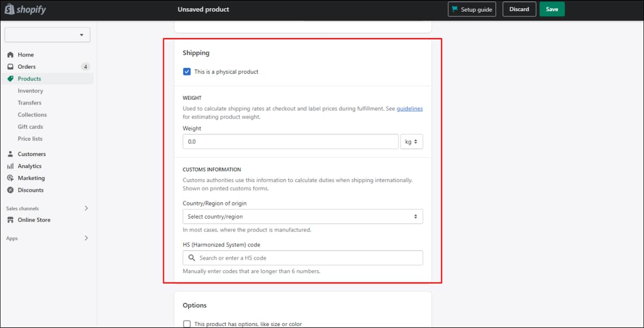The image size is (644, 328).
Task: Open Transfers submenu item
Action: click(x=30, y=103)
